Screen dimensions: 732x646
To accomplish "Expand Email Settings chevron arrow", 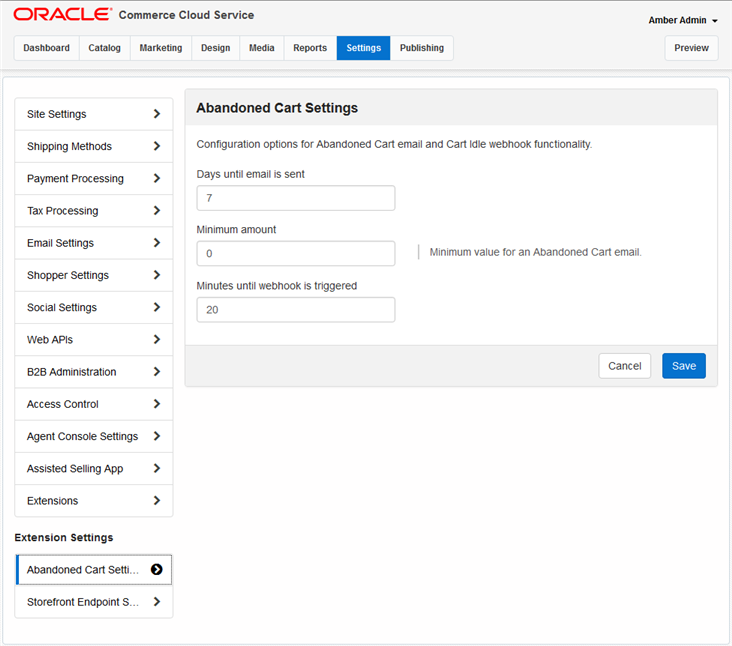I will click(157, 243).
